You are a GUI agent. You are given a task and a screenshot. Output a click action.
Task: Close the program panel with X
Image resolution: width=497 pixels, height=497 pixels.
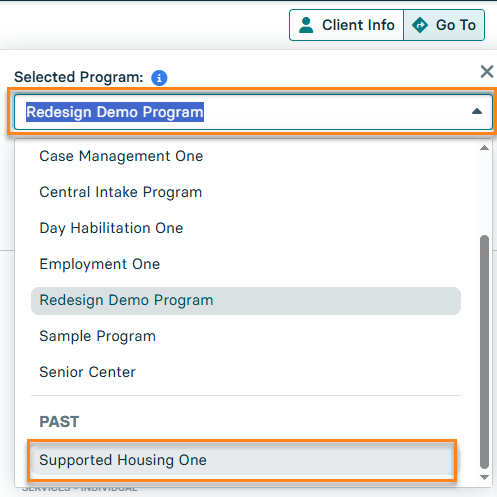487,71
